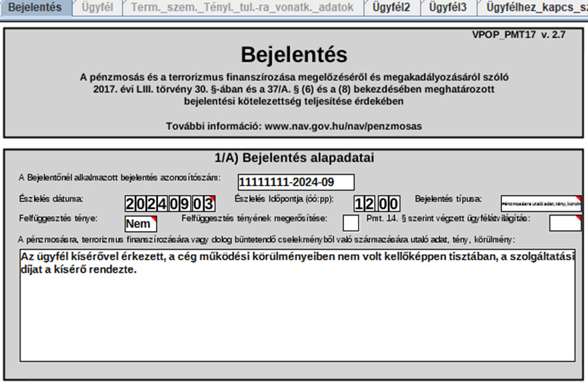
Task: Switch to the Bejelentés tab
Action: coord(34,8)
